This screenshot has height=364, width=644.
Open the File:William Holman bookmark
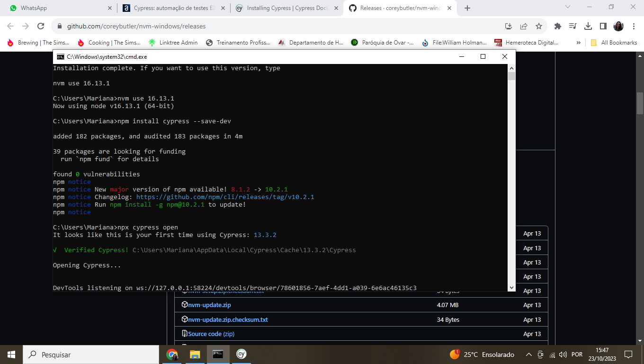(455, 43)
